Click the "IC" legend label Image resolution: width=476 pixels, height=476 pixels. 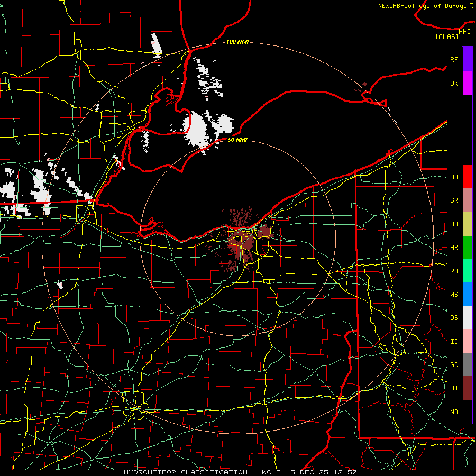(x=454, y=341)
